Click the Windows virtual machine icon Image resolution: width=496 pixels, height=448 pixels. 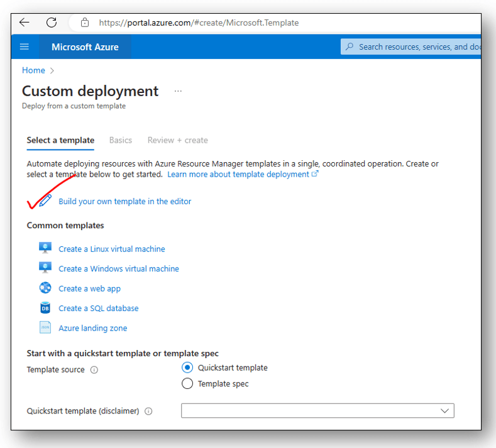(x=45, y=268)
